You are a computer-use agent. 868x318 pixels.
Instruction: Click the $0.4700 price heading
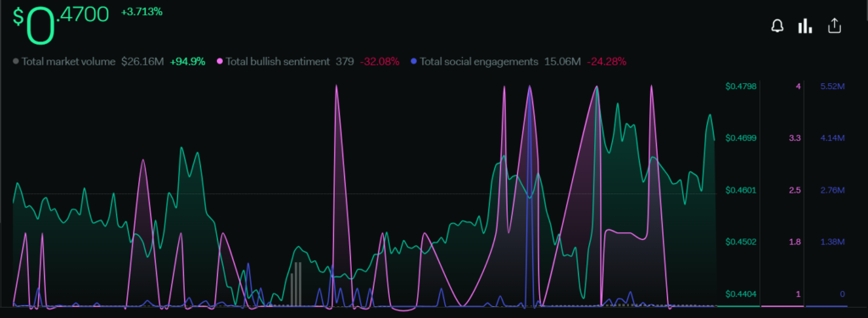[61, 25]
